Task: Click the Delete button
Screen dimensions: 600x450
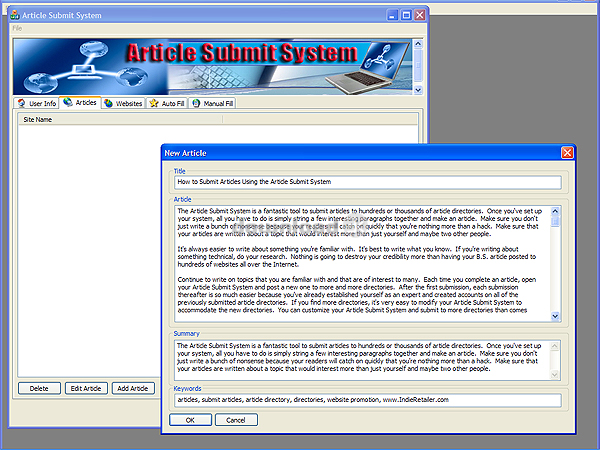Action: 39,388
